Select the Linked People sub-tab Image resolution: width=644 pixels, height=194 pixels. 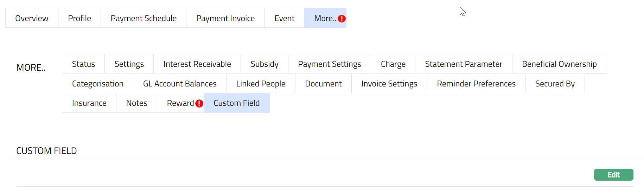[x=260, y=84]
